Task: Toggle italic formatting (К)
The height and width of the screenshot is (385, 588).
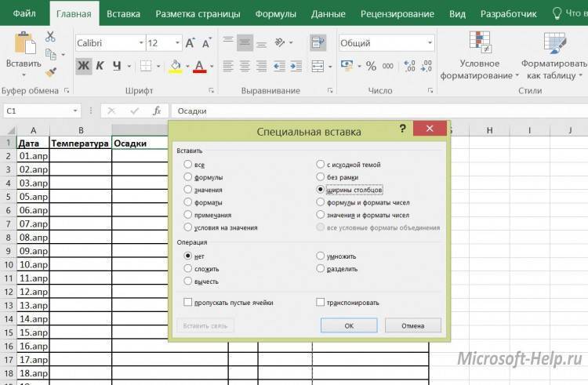Action: coord(100,66)
